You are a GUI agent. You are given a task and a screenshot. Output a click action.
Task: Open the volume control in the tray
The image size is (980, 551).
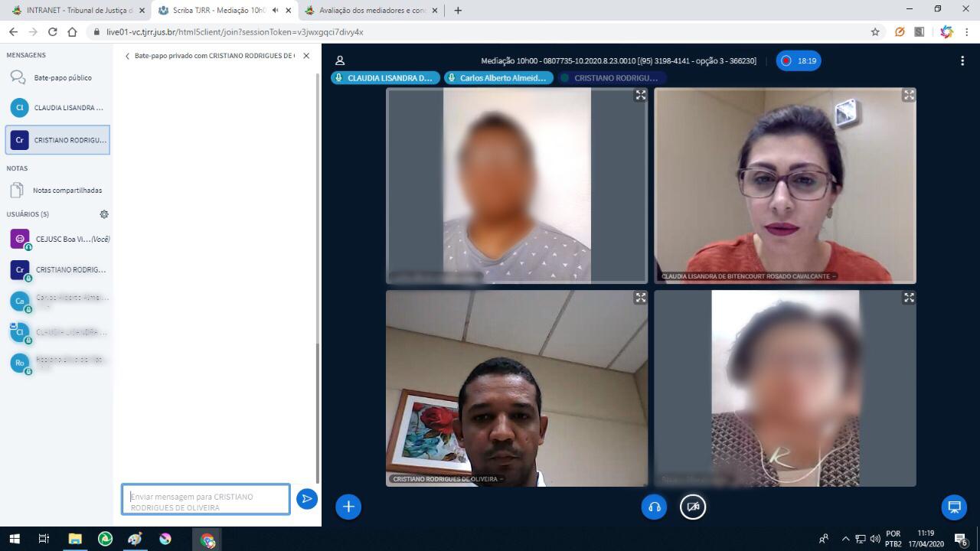coord(875,539)
